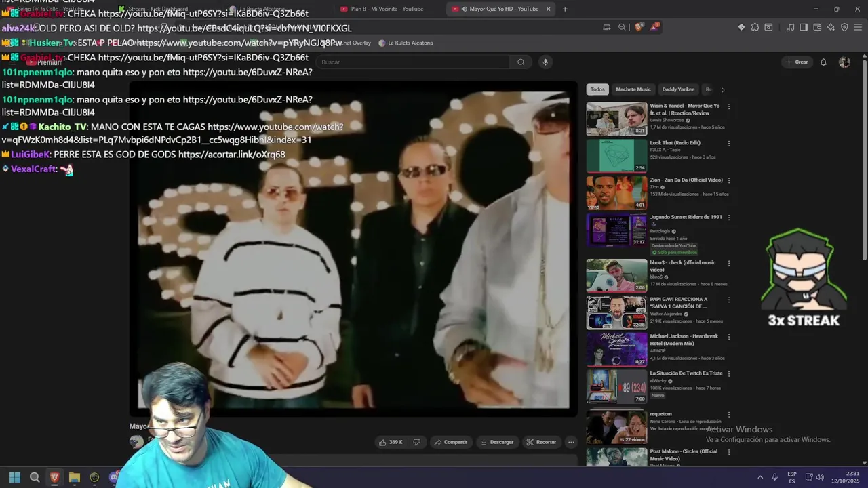This screenshot has height=488, width=868.
Task: Click the video player area
Action: (353, 249)
